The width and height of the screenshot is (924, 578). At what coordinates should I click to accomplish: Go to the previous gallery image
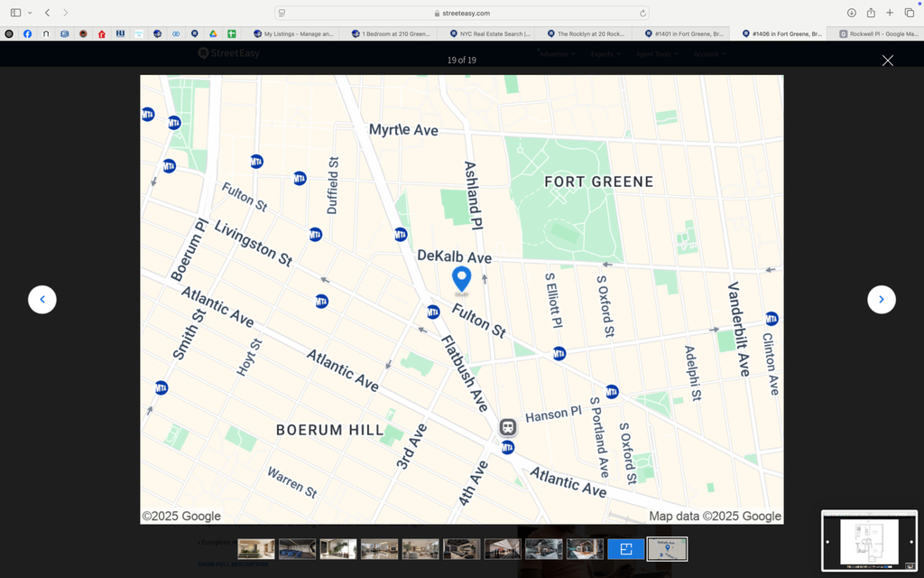click(42, 300)
